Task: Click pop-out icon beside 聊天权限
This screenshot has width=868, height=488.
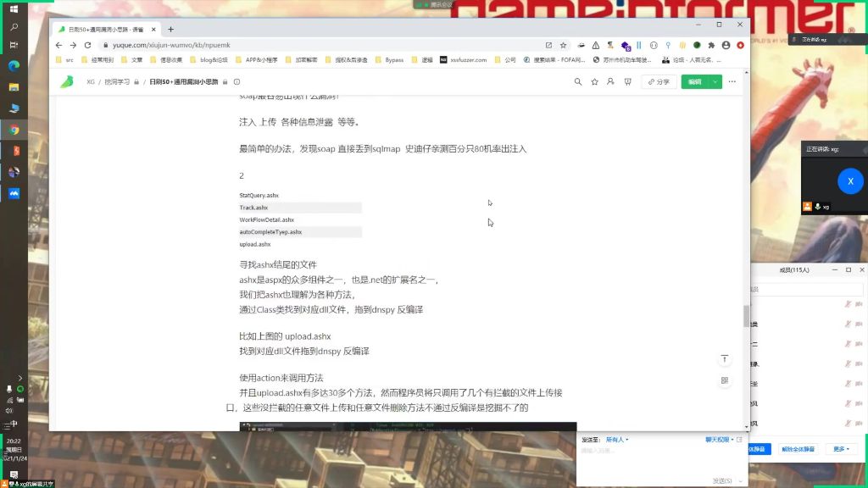Action: coord(739,440)
